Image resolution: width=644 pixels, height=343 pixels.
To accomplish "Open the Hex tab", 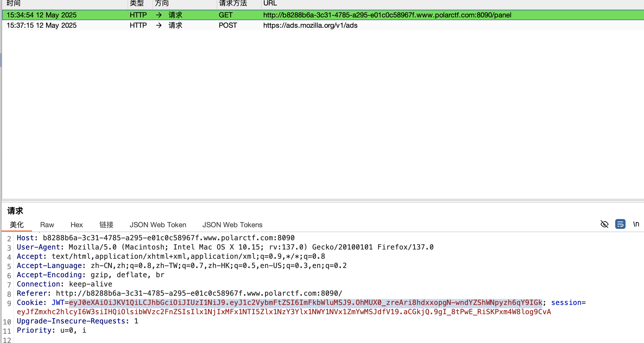I will click(x=77, y=225).
